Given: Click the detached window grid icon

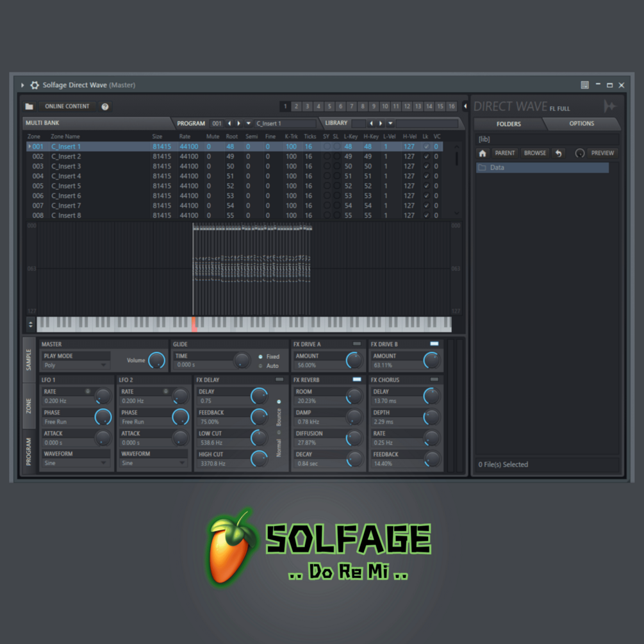Looking at the screenshot, I should 585,85.
